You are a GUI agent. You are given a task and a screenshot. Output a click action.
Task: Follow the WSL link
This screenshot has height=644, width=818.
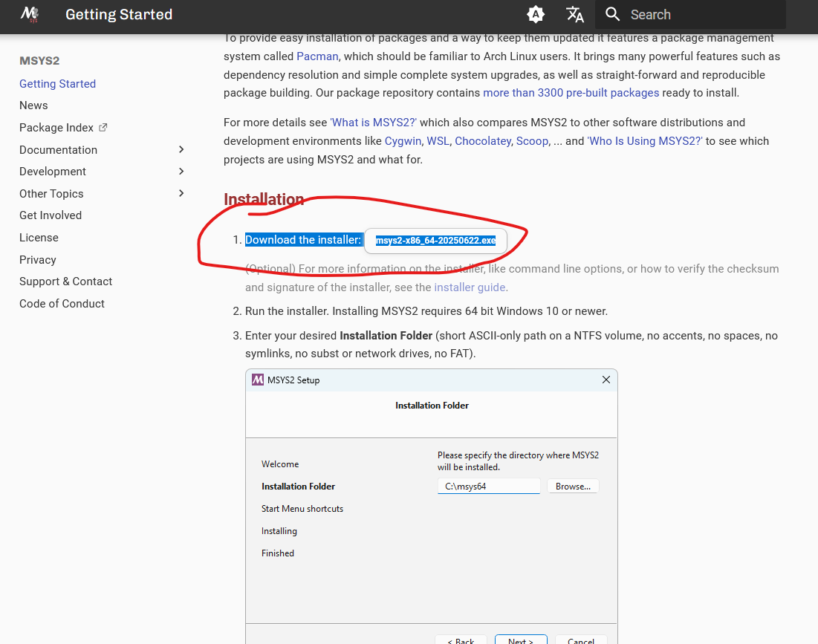pos(438,141)
